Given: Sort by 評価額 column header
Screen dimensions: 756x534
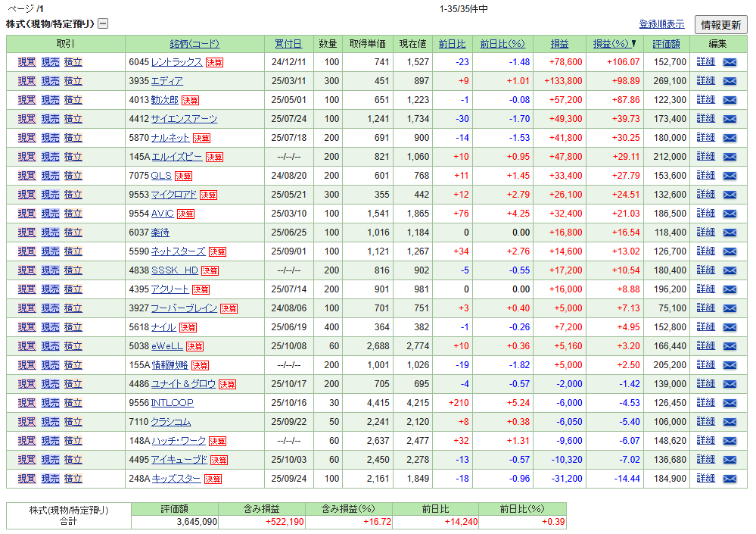Looking at the screenshot, I should tap(666, 44).
